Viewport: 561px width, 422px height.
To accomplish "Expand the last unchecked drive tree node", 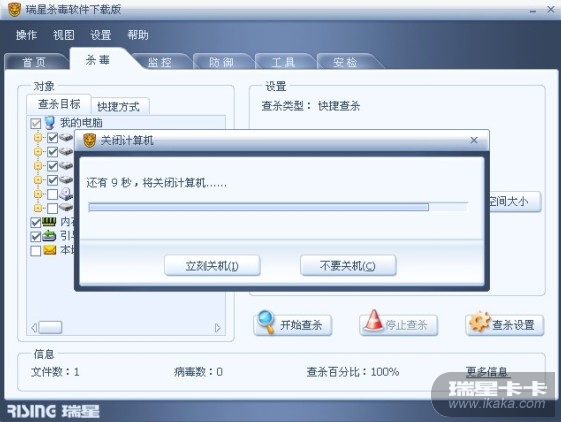I will [x=38, y=208].
